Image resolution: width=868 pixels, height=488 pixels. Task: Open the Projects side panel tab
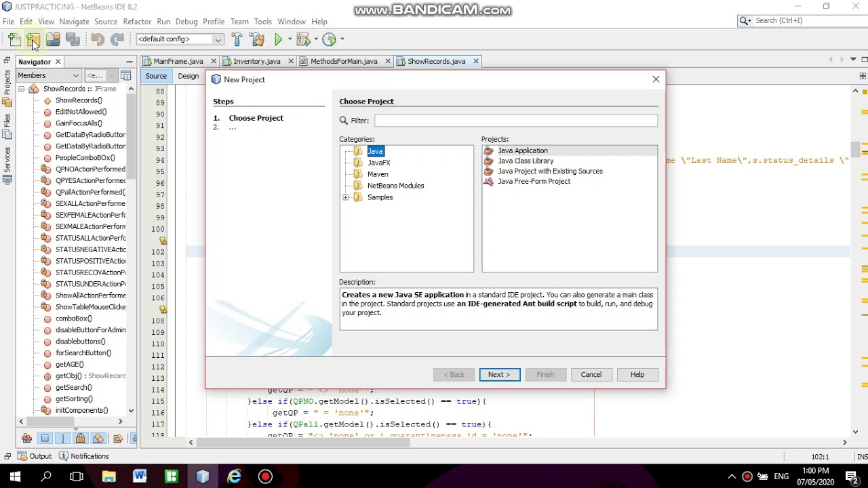pos(7,87)
